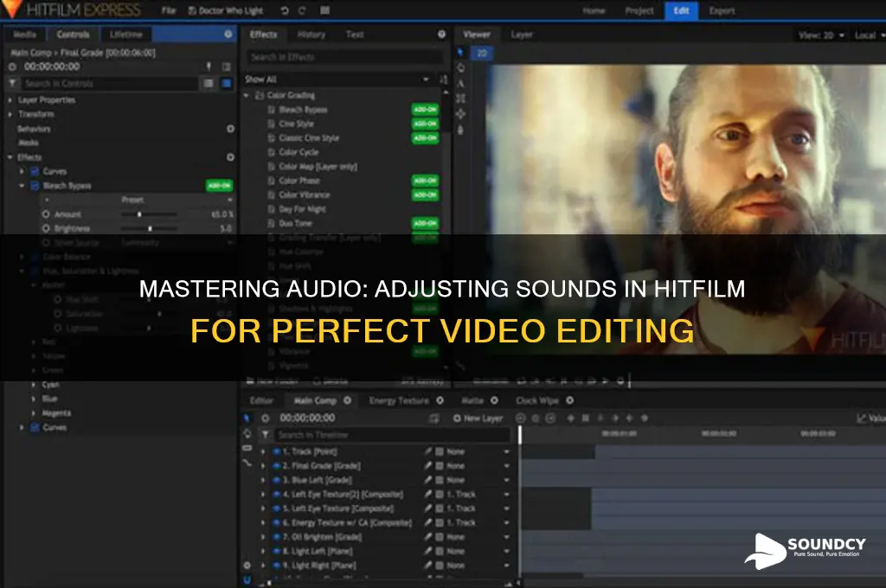Click the Search in Effects field
The image size is (886, 588).
pos(344,57)
